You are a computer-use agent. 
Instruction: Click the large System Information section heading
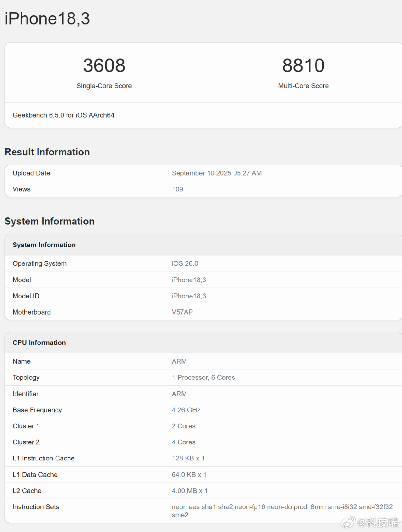click(50, 221)
